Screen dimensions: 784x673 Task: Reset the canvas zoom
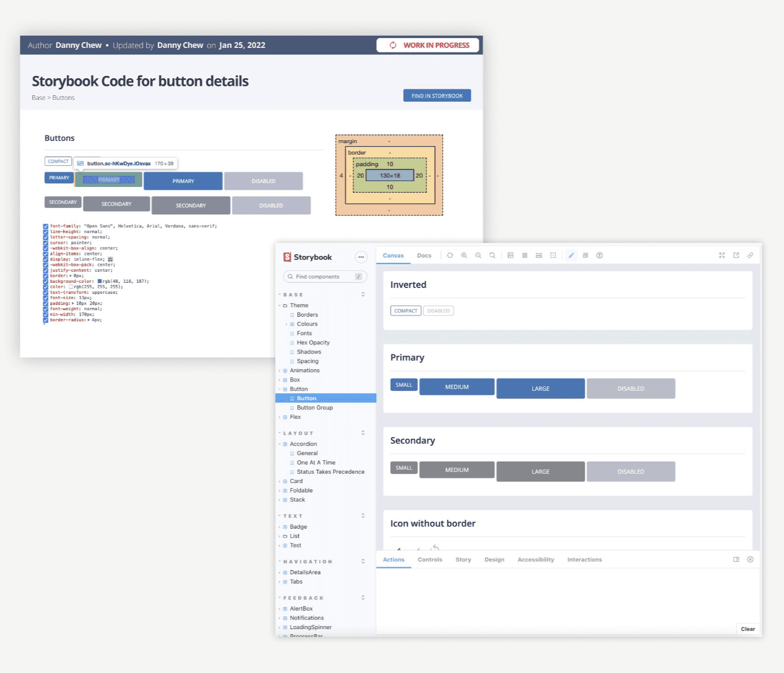click(492, 255)
